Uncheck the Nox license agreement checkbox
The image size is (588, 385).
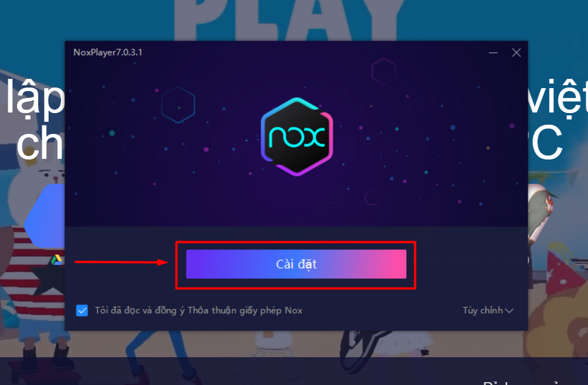click(82, 310)
